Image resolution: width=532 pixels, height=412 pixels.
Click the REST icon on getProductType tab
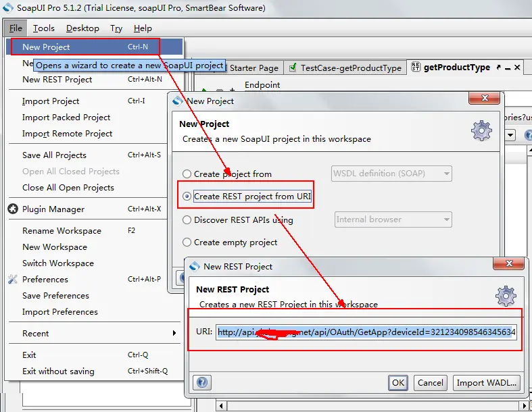pos(416,67)
